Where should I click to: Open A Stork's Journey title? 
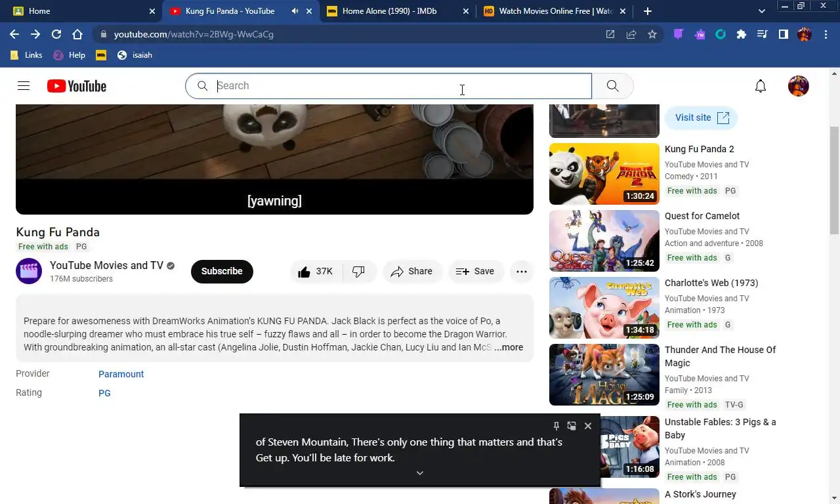click(700, 494)
